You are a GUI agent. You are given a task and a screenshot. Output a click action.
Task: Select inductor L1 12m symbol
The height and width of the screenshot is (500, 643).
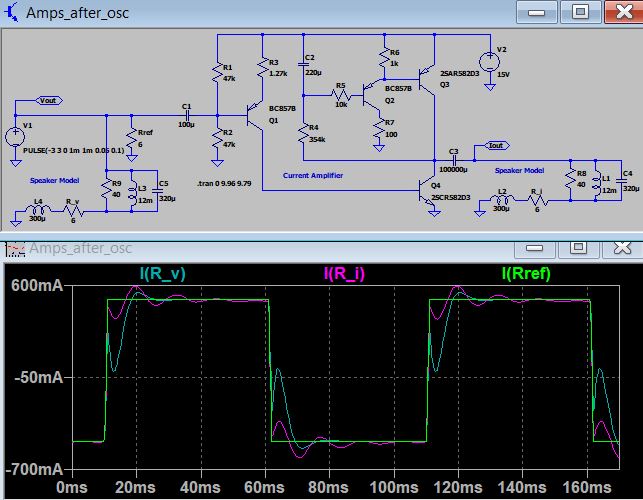tap(596, 183)
